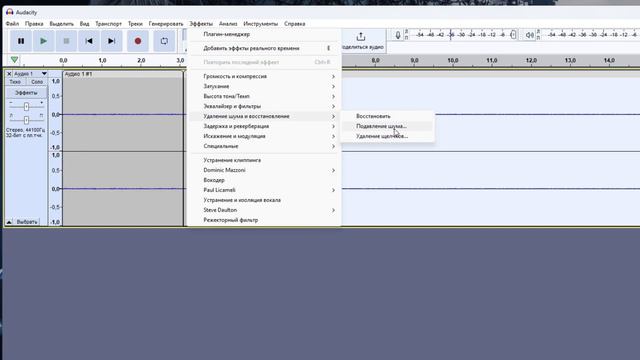This screenshot has height=360, width=640.
Task: Close the open Эффекты menu
Action: (201, 24)
